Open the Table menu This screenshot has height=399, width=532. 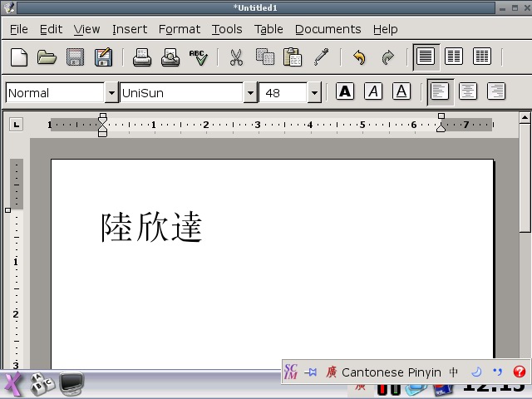(268, 29)
